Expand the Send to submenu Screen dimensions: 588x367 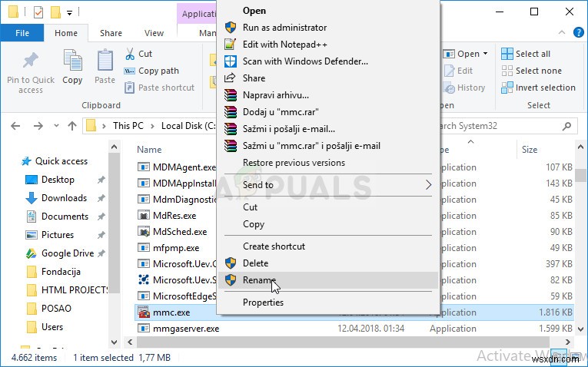pyautogui.click(x=328, y=185)
